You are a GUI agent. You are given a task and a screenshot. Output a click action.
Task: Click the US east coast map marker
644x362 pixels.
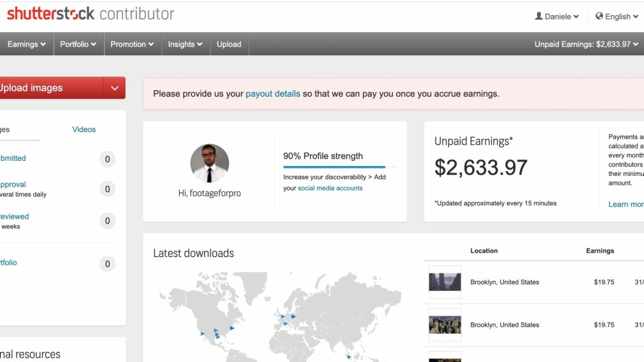pos(232,328)
